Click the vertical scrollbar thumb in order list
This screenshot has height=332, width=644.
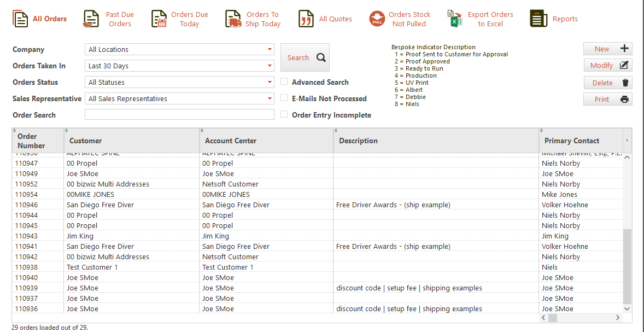[627, 265]
